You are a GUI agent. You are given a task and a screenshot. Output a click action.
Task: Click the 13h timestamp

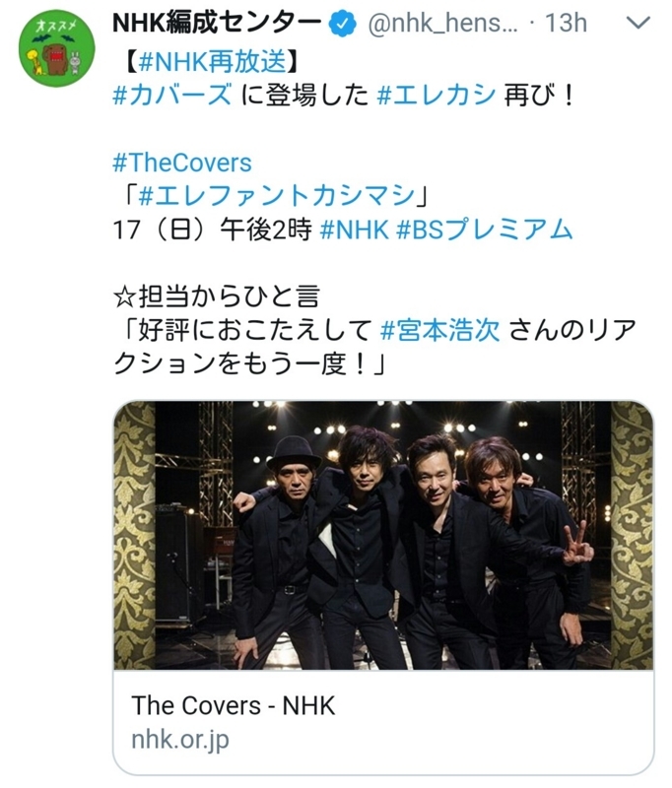tap(566, 23)
